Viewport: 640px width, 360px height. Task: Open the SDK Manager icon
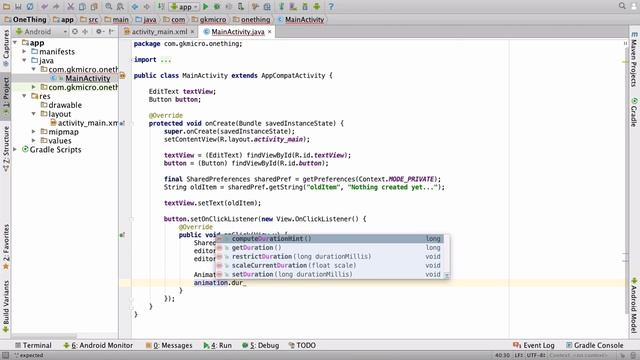305,7
